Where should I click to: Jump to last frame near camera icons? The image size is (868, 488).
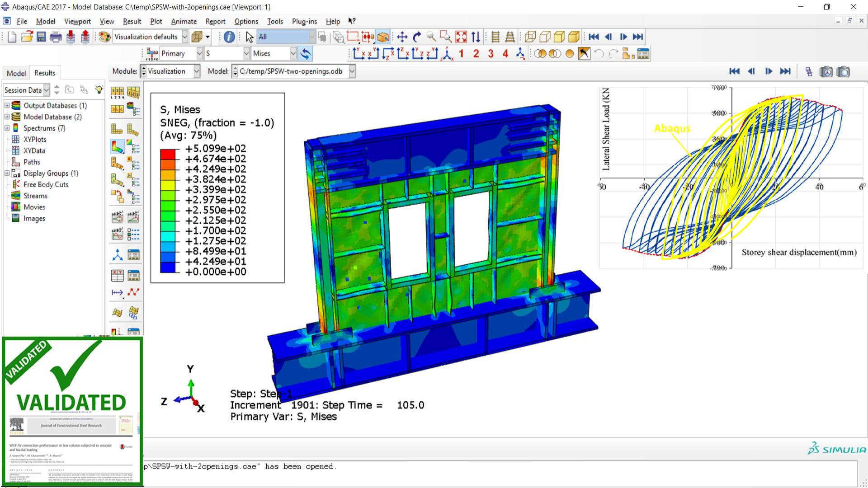[x=786, y=71]
